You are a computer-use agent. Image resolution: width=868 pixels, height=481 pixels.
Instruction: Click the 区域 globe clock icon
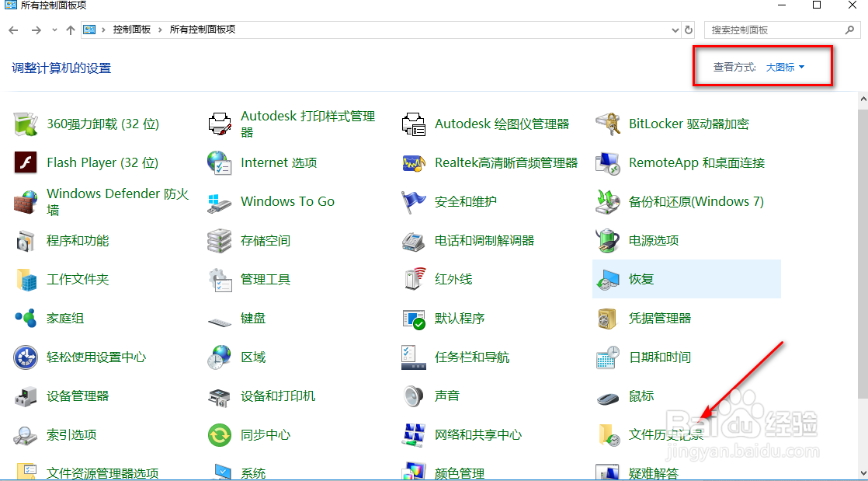tap(220, 357)
